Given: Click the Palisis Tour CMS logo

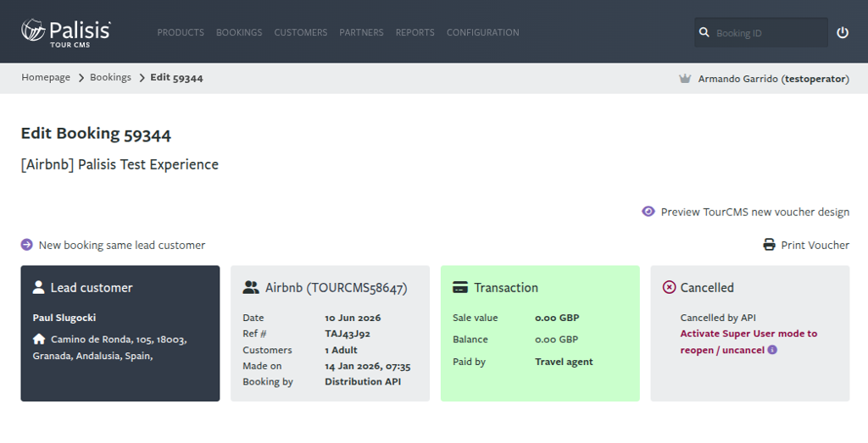Looking at the screenshot, I should click(x=66, y=33).
